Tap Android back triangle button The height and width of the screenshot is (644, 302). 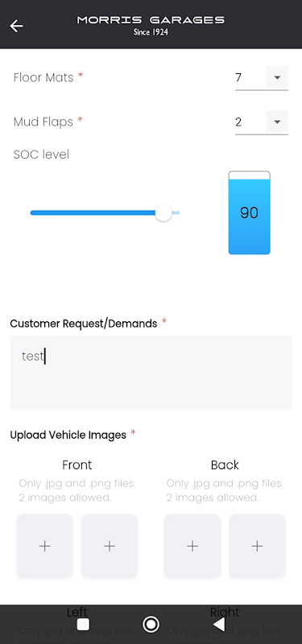[219, 625]
